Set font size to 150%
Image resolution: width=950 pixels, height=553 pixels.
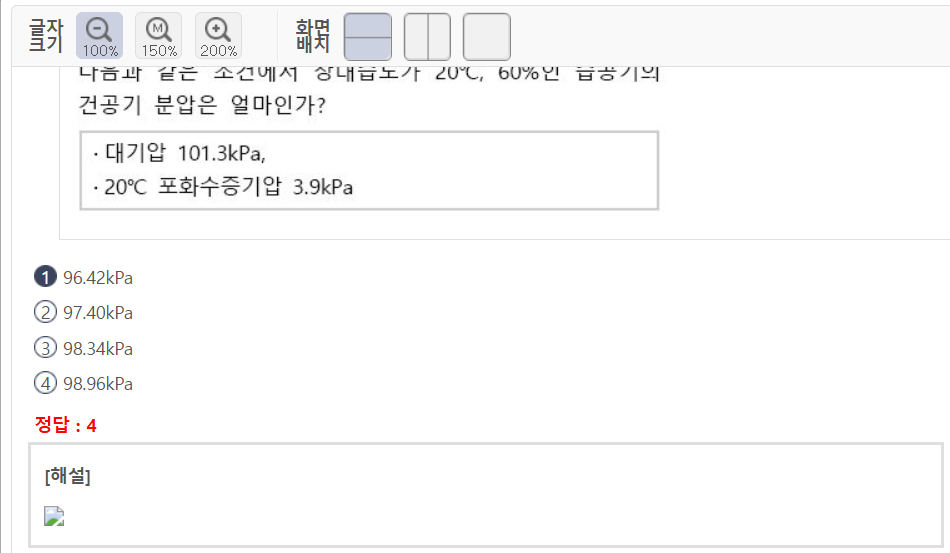coord(159,37)
